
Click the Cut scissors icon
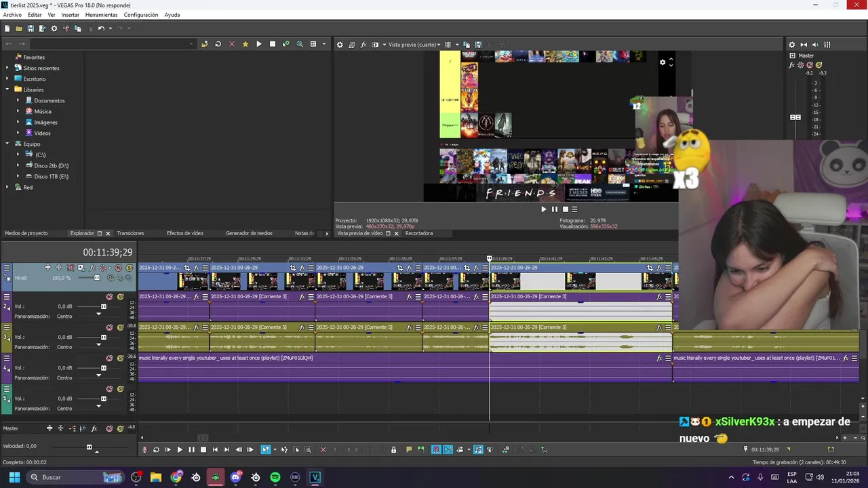click(x=66, y=28)
